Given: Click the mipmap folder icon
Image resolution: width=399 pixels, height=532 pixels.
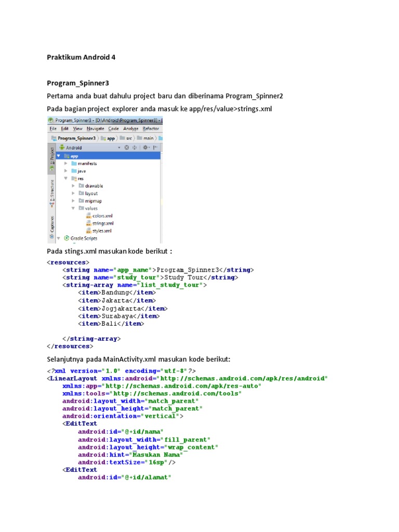Looking at the screenshot, I should click(82, 201).
